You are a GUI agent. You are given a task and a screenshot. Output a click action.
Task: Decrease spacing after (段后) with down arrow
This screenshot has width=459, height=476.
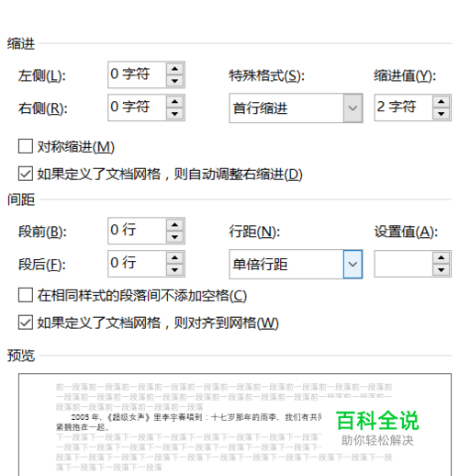pyautogui.click(x=174, y=270)
